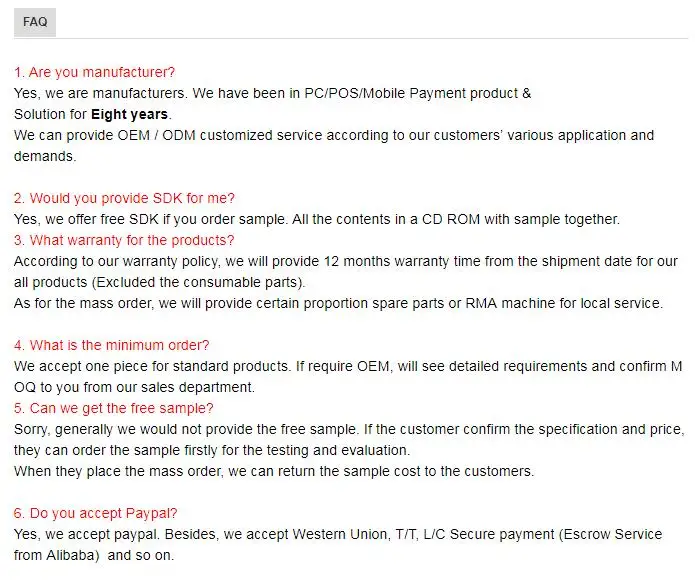Click the 'Yes, we are manufacturers' answer line

point(273,94)
